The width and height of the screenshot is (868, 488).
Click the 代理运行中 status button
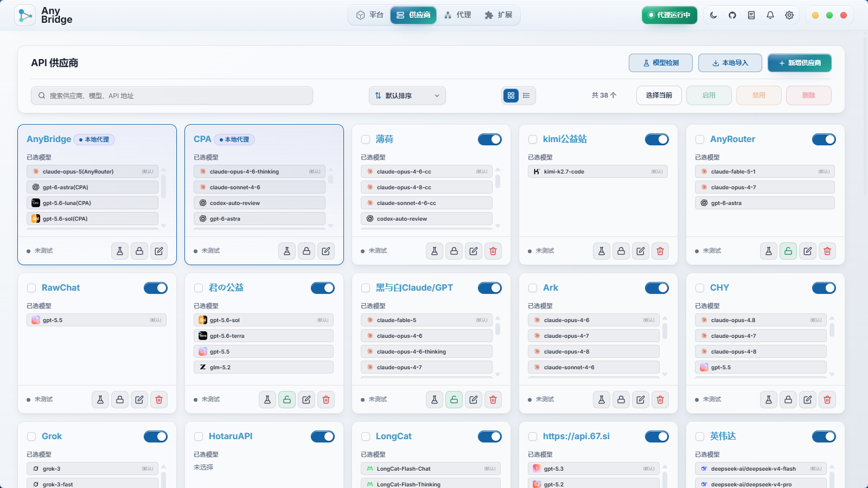[x=669, y=15]
